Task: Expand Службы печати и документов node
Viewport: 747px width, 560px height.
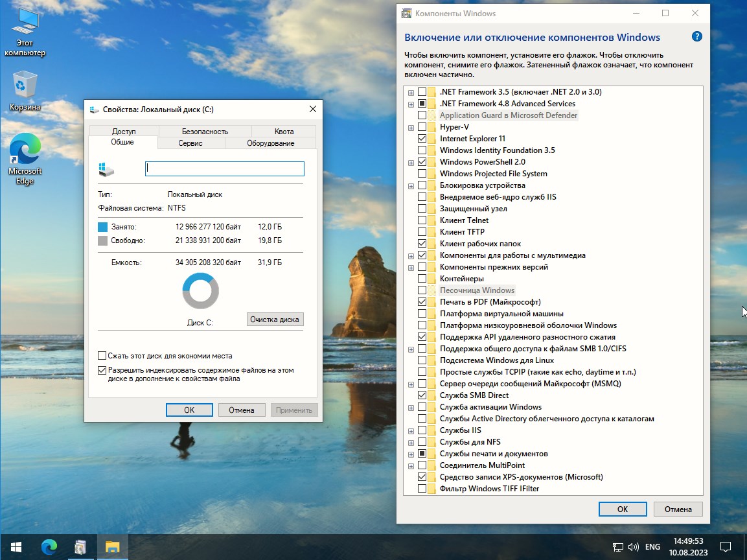Action: click(x=411, y=454)
